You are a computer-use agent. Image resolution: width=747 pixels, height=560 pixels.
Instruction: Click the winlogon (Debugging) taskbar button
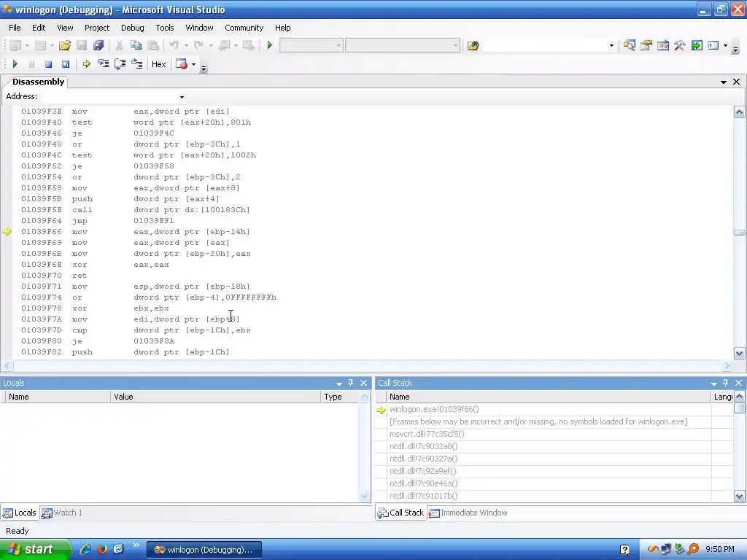[204, 550]
